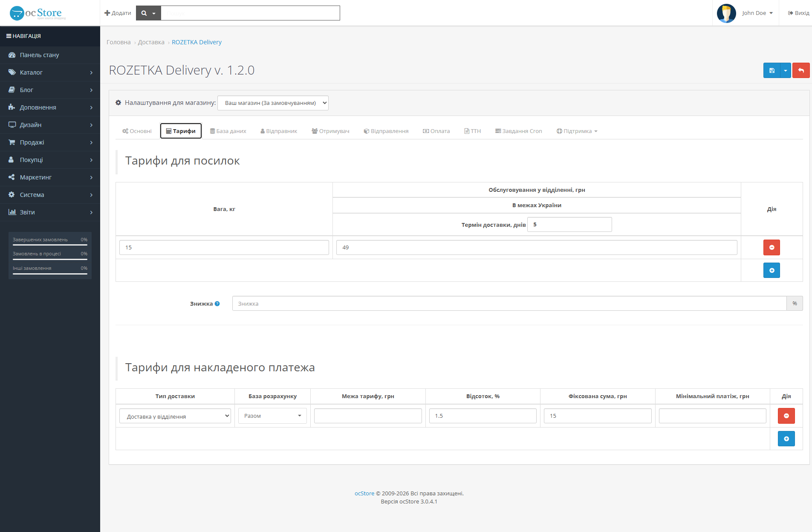
Task: Switch to the Основні tab
Action: (137, 131)
